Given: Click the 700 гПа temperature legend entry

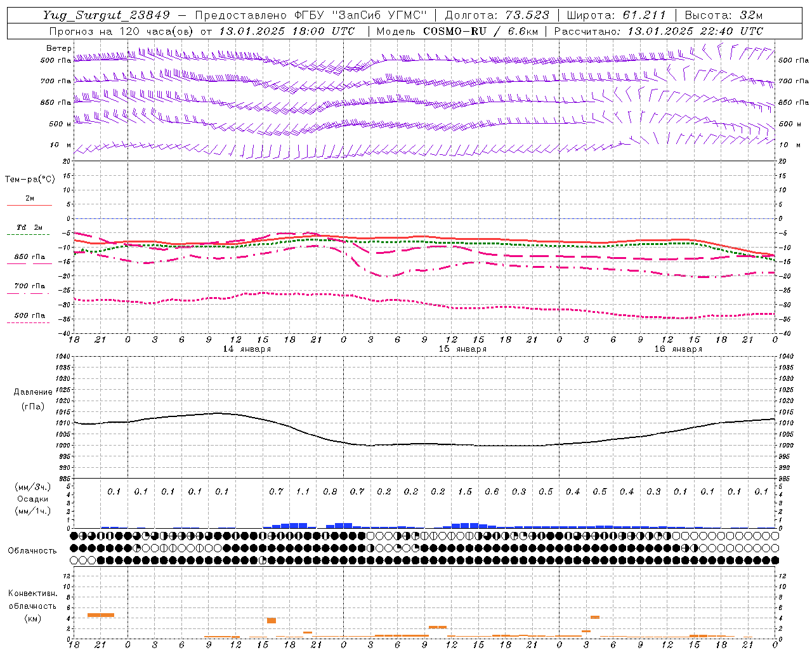Looking at the screenshot, I should (x=30, y=286).
